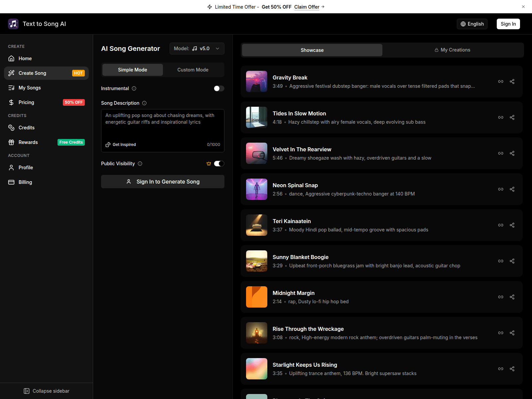Open the English language selector
The image size is (532, 399).
tap(472, 24)
